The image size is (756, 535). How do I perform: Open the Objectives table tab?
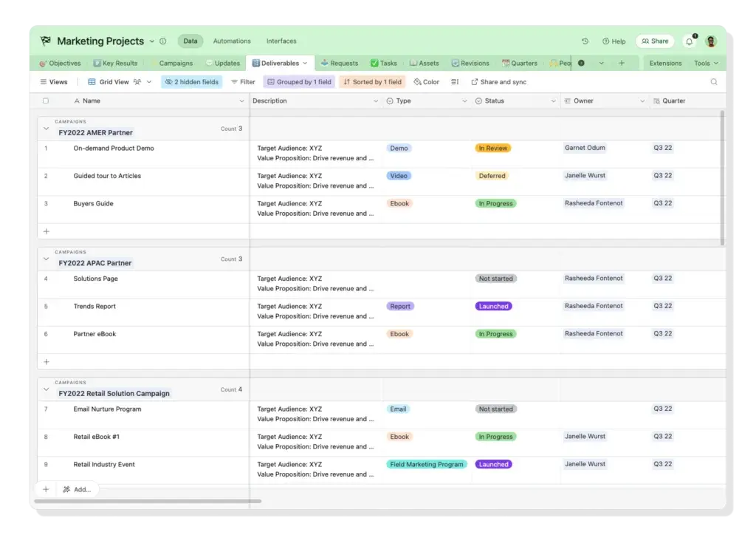click(x=61, y=64)
